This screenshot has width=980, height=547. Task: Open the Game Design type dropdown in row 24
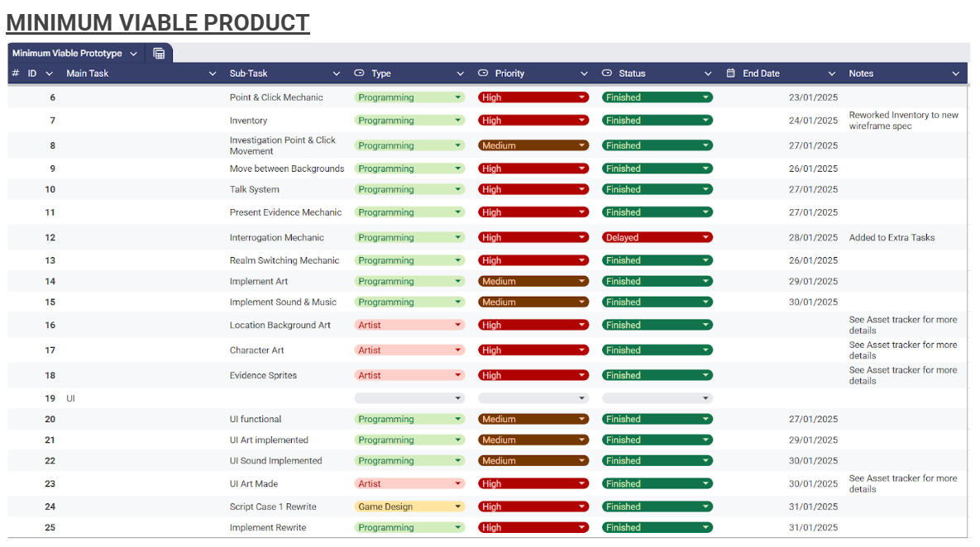(457, 507)
